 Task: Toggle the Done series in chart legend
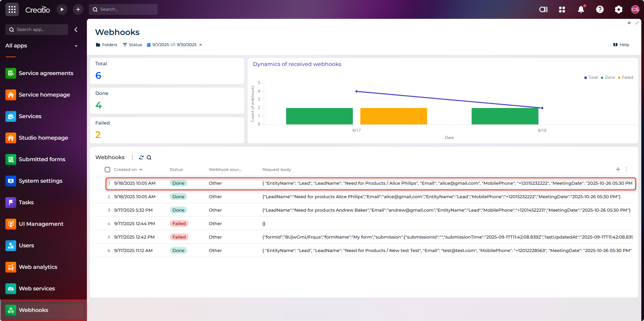point(608,77)
